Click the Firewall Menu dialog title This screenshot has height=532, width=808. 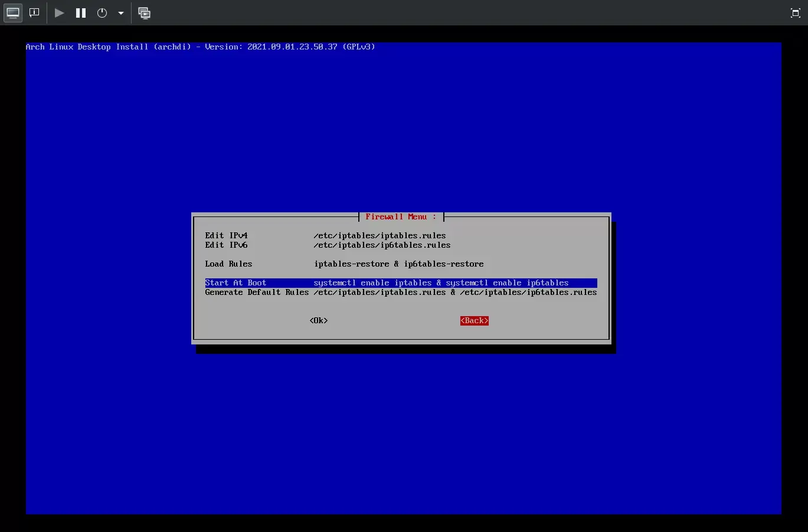[401, 216]
